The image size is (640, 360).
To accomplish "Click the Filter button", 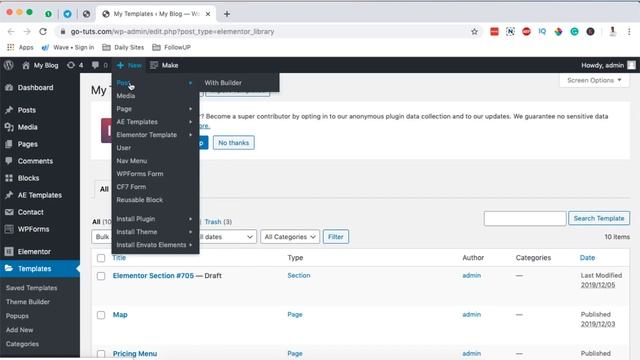I will click(x=336, y=237).
